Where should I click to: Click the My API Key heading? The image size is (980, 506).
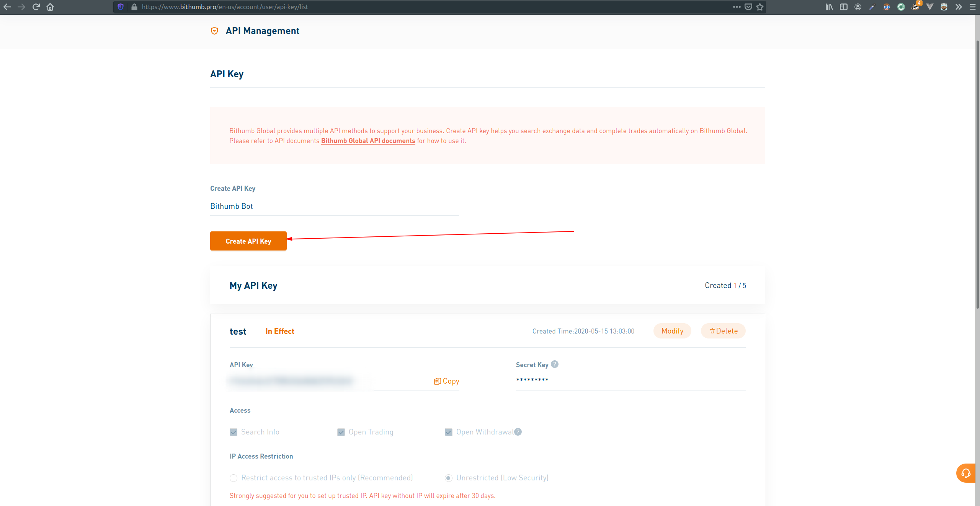(x=253, y=286)
